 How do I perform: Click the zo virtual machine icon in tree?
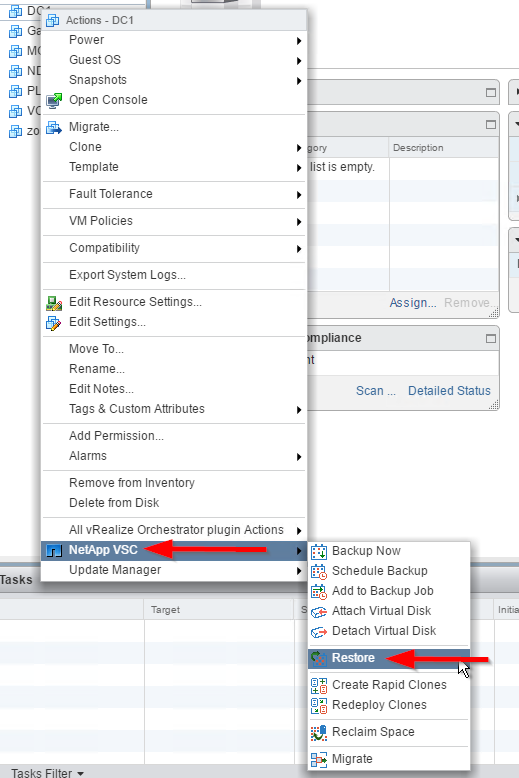click(15, 131)
